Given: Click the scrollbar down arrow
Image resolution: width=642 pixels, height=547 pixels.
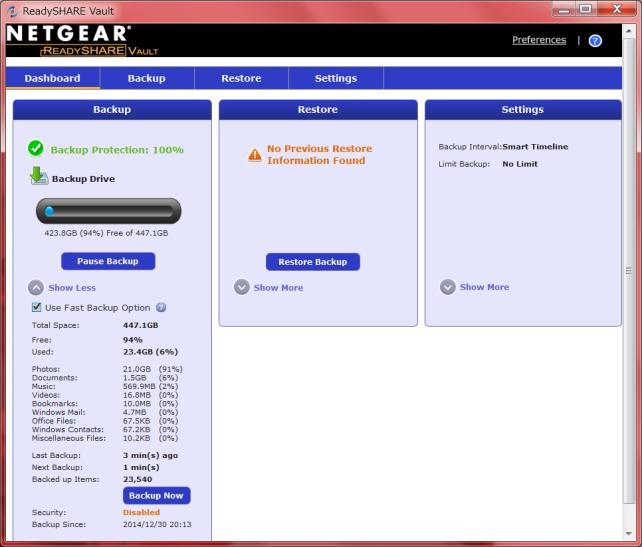Looking at the screenshot, I should click(x=628, y=533).
